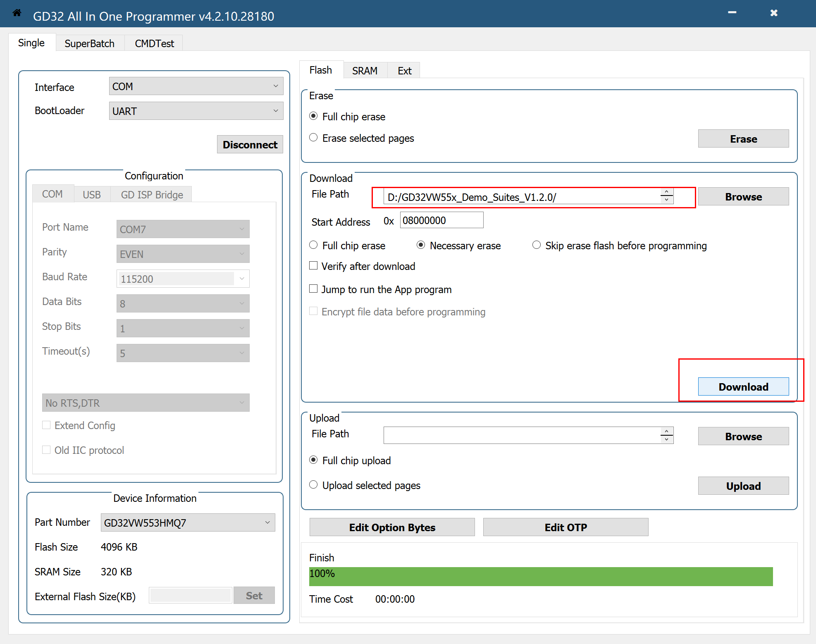Click Upload file path spinner down arrow
816x644 pixels.
click(x=666, y=439)
